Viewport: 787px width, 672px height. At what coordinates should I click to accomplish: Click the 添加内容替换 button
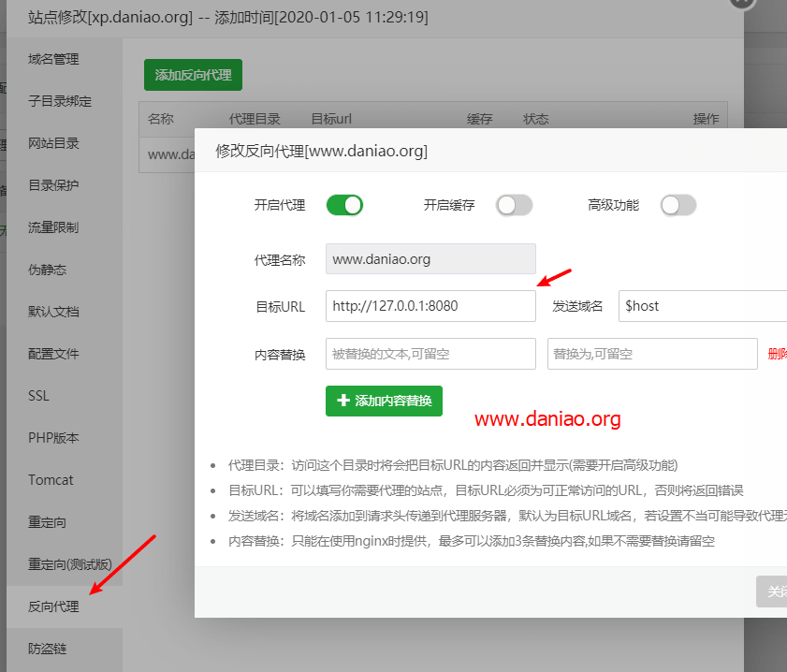(x=384, y=401)
